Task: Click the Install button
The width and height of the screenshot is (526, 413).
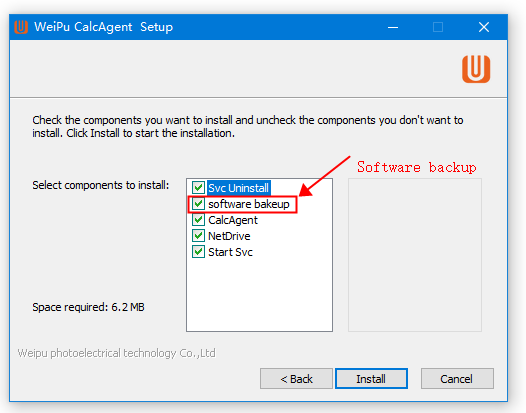Action: click(x=371, y=379)
